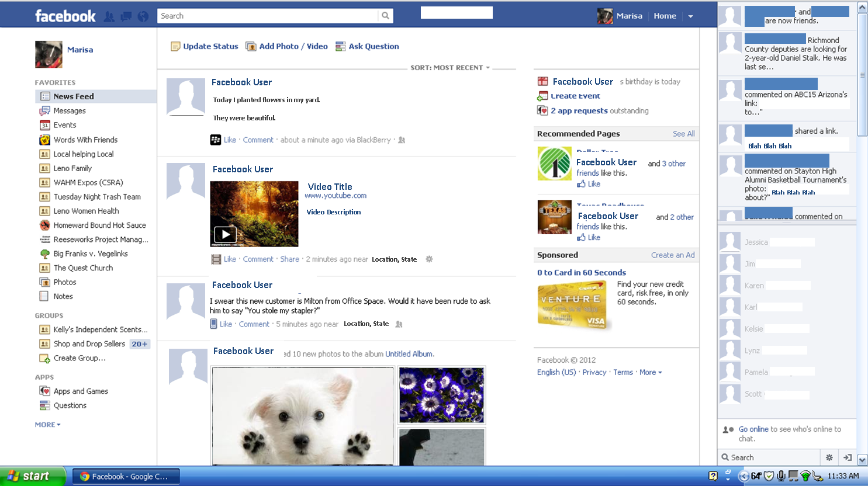Toggle Go online for chat
The image size is (868, 486).
(x=753, y=429)
